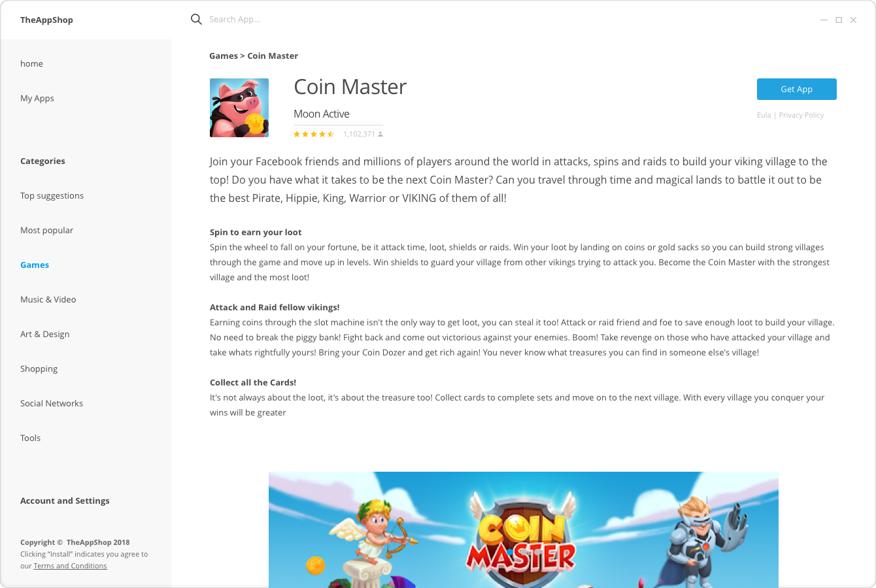Click the Coin Master pig app icon
Viewport: 876px width, 588px height.
(x=239, y=108)
